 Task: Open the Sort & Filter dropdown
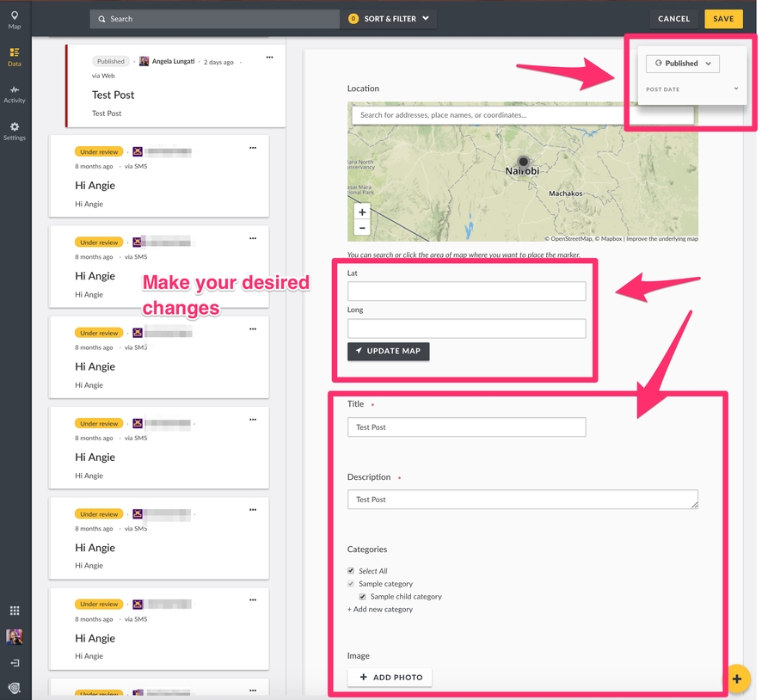[389, 19]
